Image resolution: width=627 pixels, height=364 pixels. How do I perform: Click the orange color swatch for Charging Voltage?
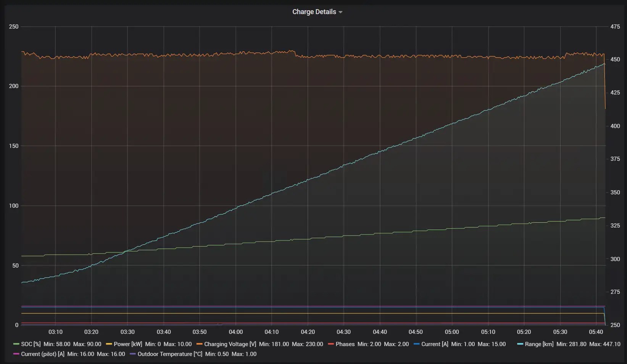199,344
